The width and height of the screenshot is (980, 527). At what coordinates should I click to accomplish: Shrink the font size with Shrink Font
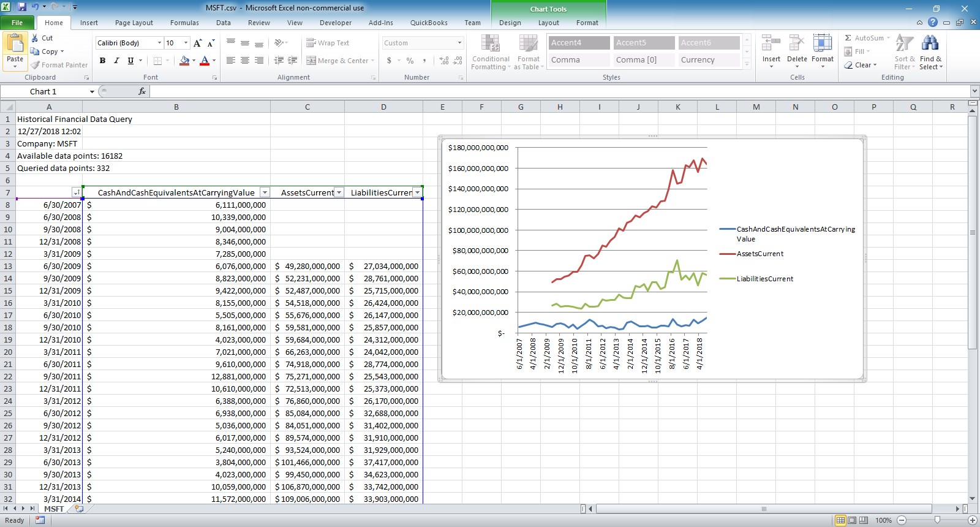[211, 43]
